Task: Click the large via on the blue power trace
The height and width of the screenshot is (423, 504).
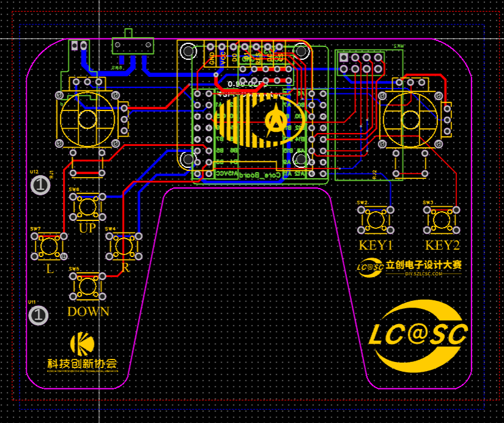Action: (216, 75)
